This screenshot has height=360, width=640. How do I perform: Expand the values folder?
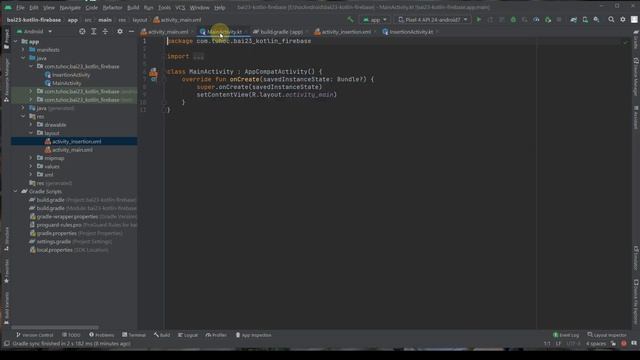[x=31, y=167]
